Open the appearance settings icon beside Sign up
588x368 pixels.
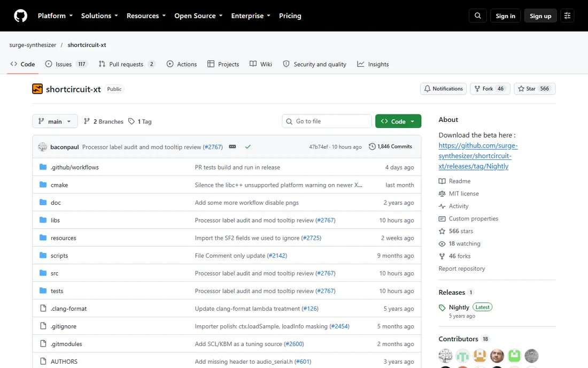click(567, 16)
